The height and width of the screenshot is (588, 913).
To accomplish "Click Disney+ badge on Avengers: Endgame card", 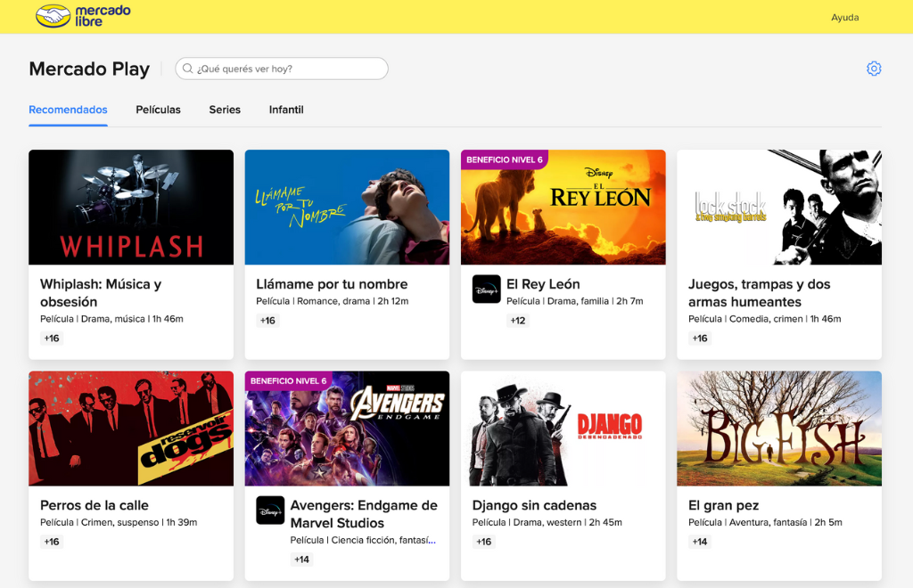I will pos(270,510).
